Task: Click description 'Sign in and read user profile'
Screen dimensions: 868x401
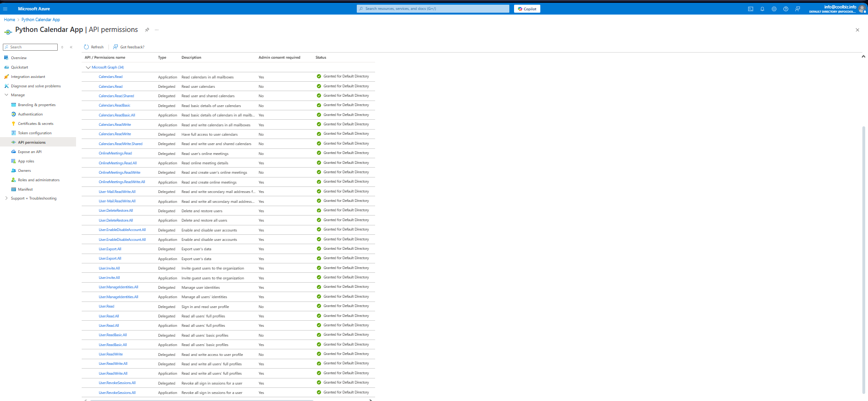Action: (x=205, y=307)
